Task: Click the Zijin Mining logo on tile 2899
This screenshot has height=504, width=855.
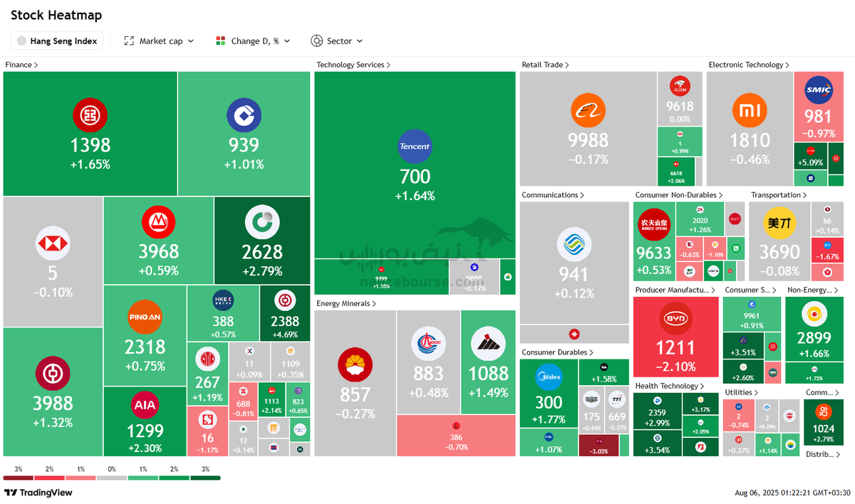Action: coord(814,314)
